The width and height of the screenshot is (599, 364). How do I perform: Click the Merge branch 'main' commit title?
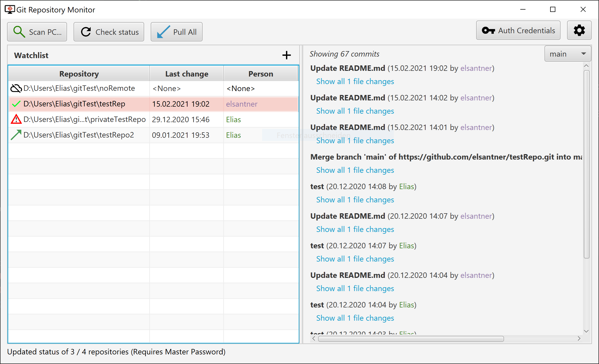coord(446,157)
